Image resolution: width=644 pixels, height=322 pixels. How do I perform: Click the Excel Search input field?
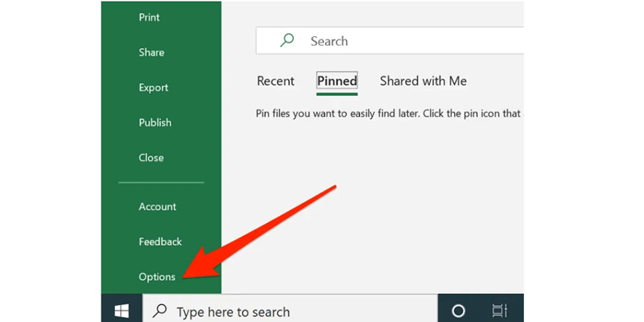[x=402, y=41]
